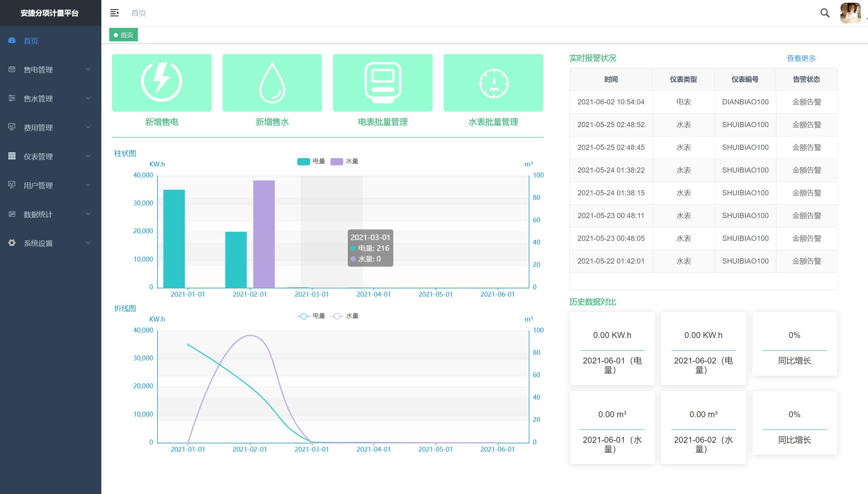Screen dimensions: 868x494
Task: Expand the 费用管理 sidebar menu
Action: click(x=38, y=127)
